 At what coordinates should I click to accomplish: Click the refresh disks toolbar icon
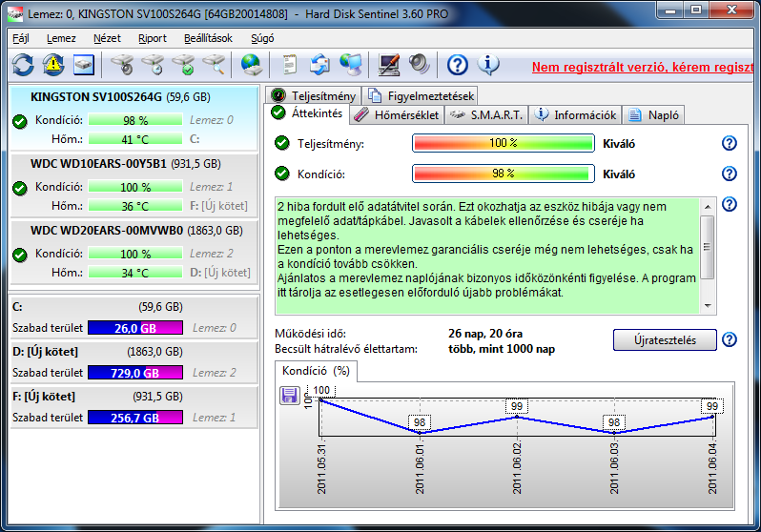[23, 65]
